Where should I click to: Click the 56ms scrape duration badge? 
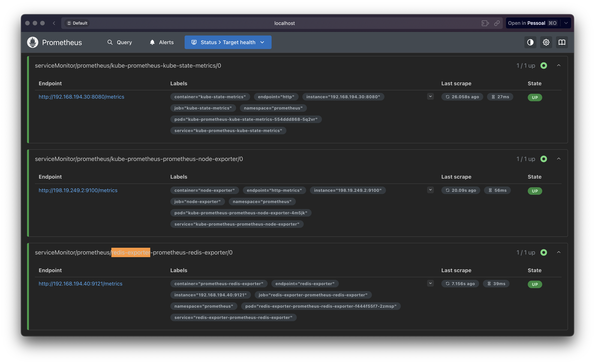click(498, 190)
